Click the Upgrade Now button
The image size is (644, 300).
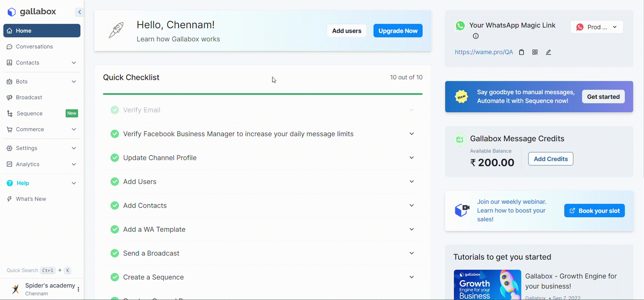(398, 31)
